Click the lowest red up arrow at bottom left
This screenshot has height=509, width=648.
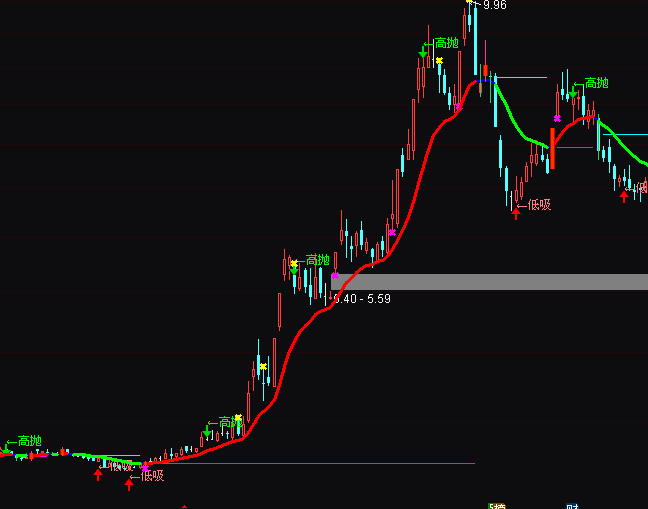point(128,485)
